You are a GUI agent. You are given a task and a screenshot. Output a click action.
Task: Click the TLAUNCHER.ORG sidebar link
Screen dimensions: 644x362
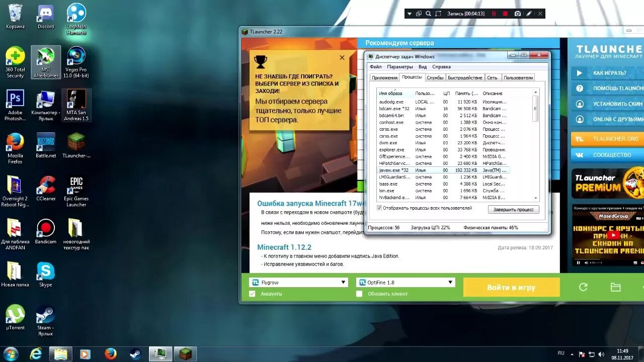607,139
